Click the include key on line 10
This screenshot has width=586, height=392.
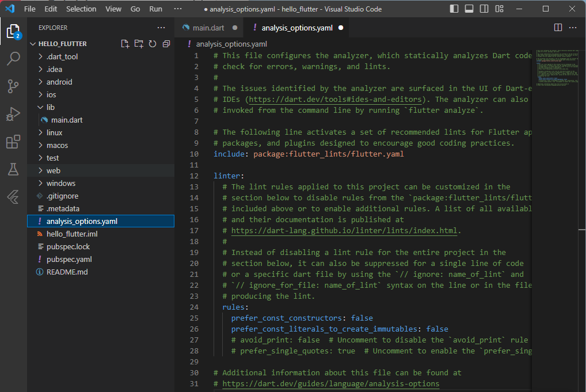(x=229, y=154)
